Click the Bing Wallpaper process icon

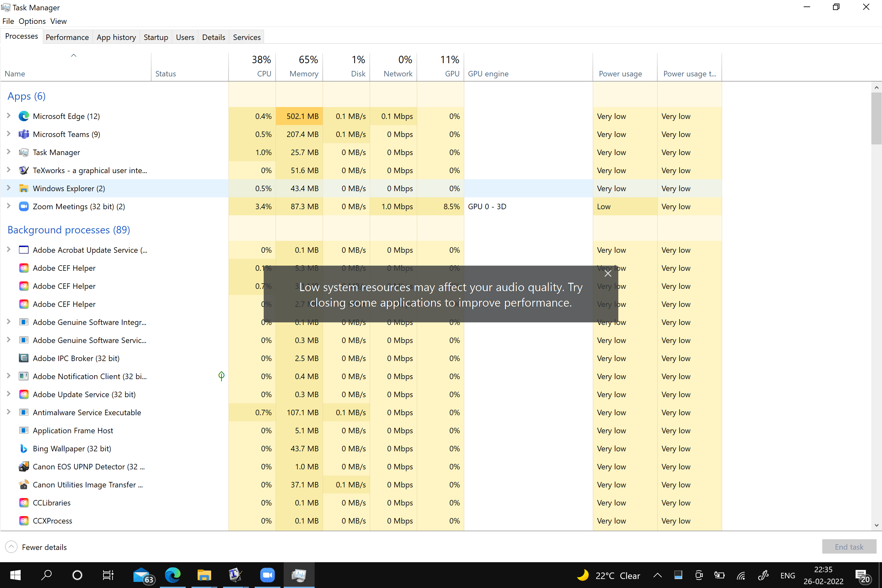[24, 448]
